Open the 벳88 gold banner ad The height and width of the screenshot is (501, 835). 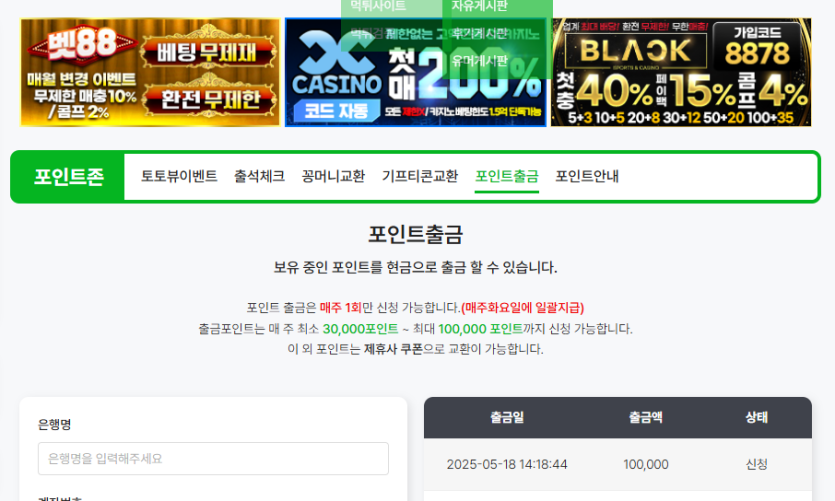tap(150, 72)
